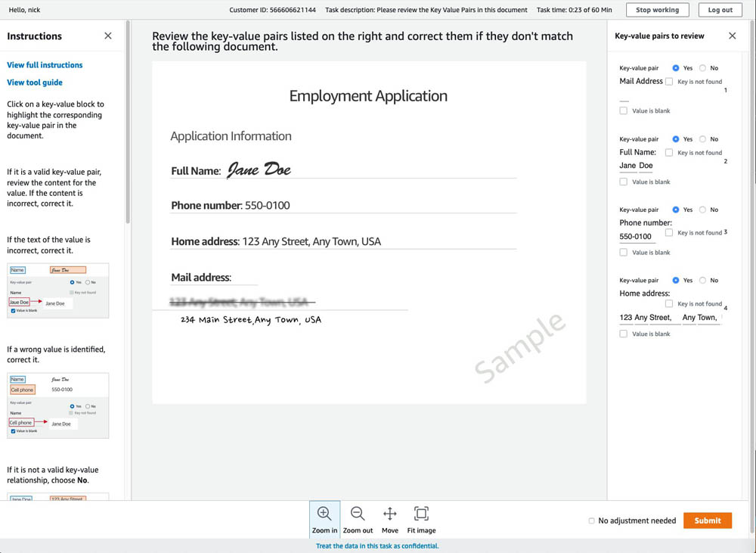Viewport: 756px width, 553px height.
Task: Click the Application Information heading
Action: pos(231,136)
